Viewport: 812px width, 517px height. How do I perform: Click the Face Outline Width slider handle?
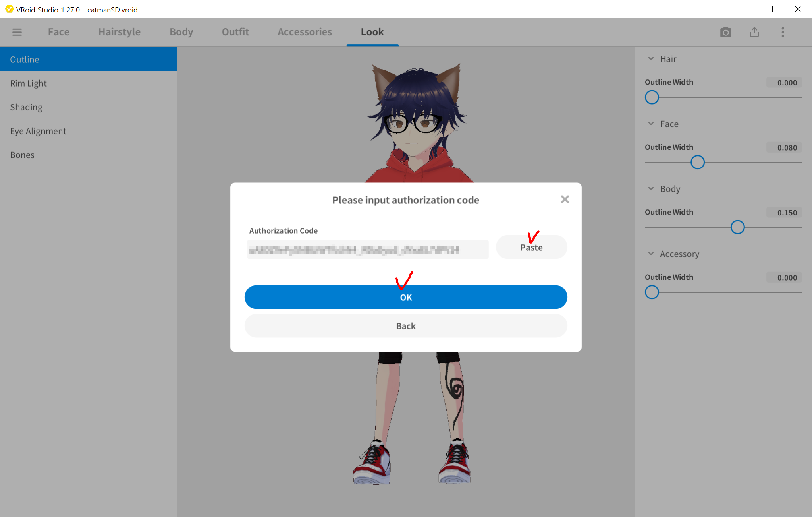[x=697, y=162]
